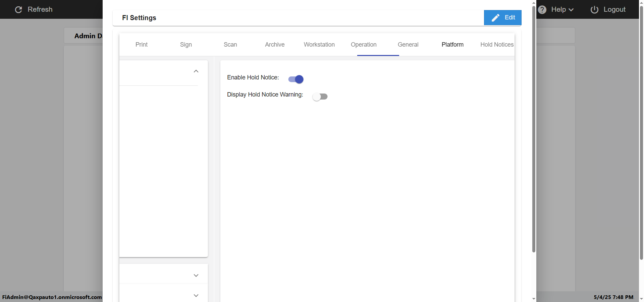Click the FiAdmin email in status bar
This screenshot has width=644, height=302.
pyautogui.click(x=52, y=297)
